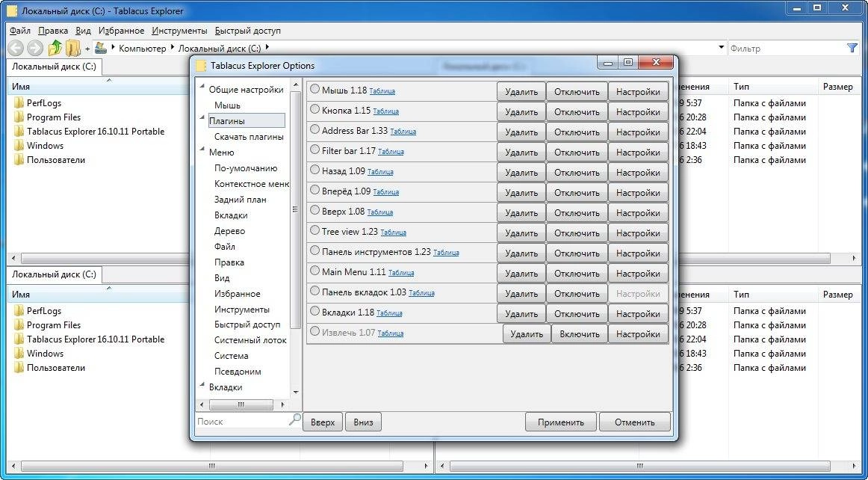Collapse the Плагины tree node arrow
Viewport: 868px width, 480px height.
point(202,117)
